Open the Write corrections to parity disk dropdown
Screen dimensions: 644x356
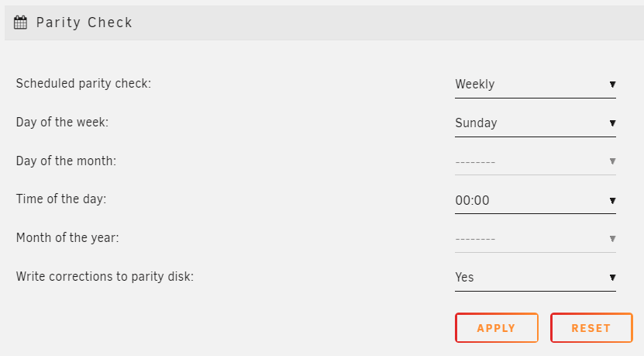click(536, 278)
